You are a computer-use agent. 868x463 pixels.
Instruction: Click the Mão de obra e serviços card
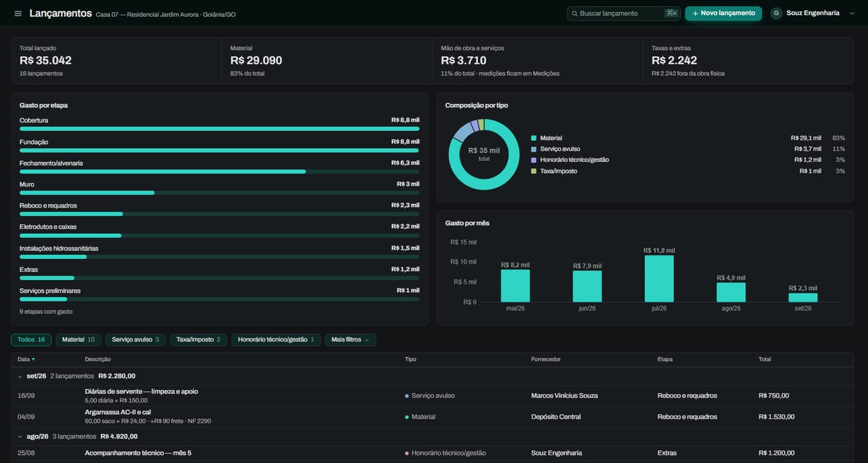point(538,61)
